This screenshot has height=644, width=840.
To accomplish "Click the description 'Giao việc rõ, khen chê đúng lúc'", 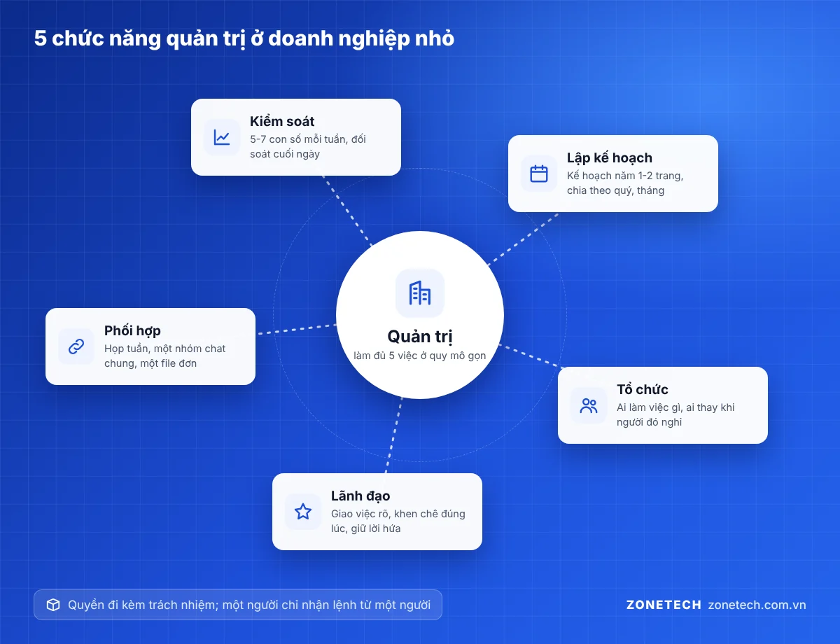I will pyautogui.click(x=398, y=521).
